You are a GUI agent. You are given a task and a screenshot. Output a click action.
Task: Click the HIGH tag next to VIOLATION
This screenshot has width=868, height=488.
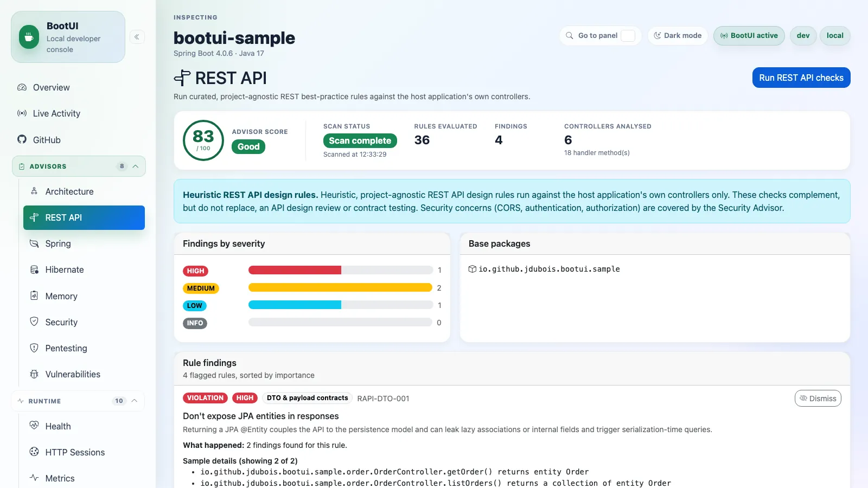[245, 398]
